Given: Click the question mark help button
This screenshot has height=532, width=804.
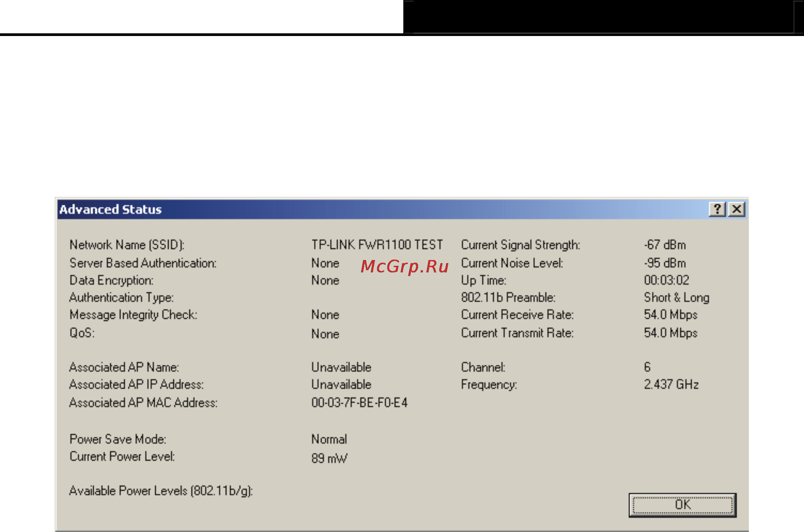Looking at the screenshot, I should point(717,209).
